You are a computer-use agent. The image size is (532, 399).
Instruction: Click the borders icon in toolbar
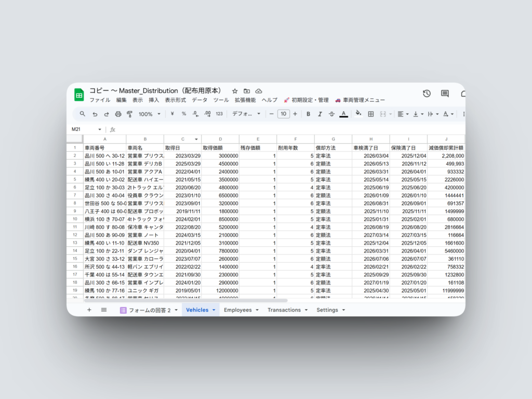[371, 114]
